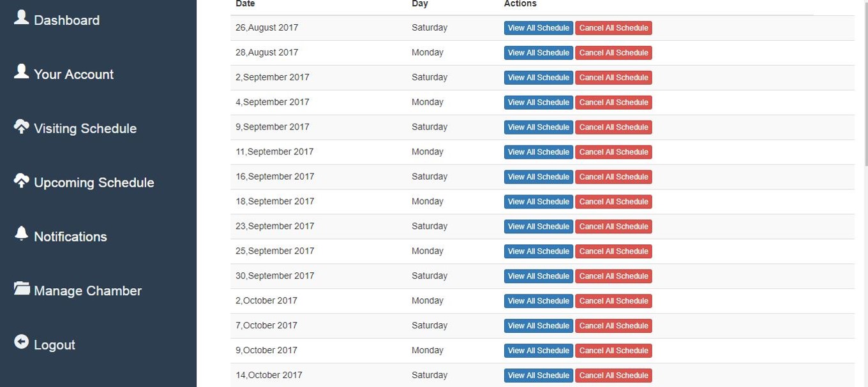View all schedule for 9 September 2017

point(538,128)
